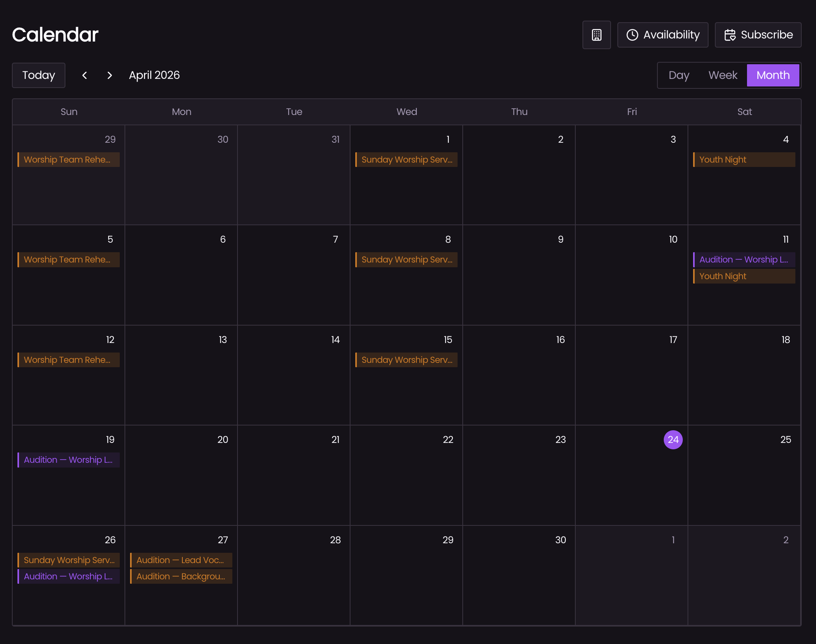Jump to Today
The image size is (816, 644).
(38, 75)
